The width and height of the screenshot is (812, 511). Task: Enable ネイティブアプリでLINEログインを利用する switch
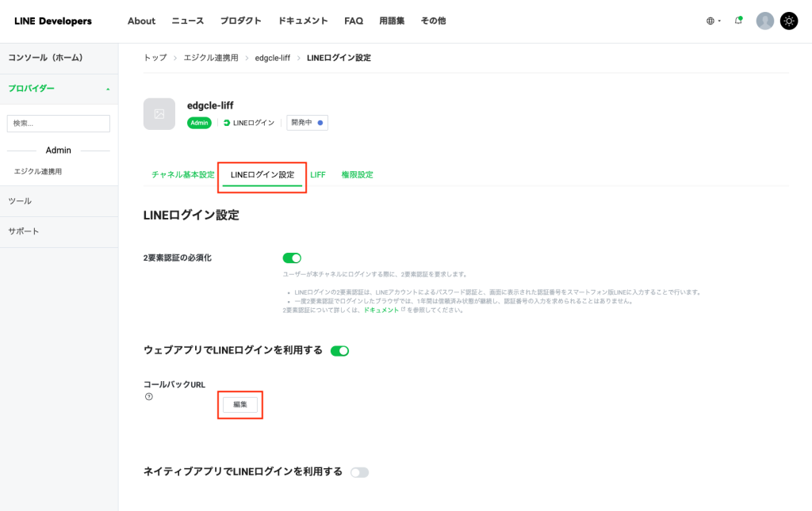pyautogui.click(x=359, y=472)
